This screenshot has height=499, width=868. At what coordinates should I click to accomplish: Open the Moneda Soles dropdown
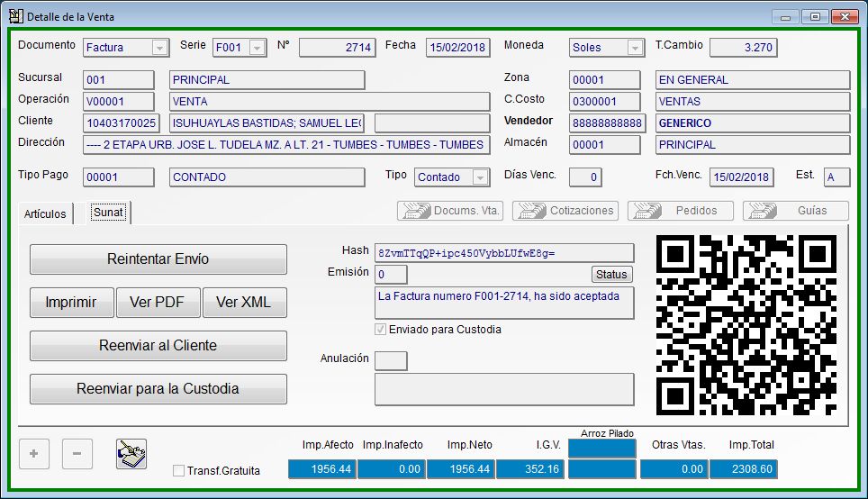click(635, 48)
